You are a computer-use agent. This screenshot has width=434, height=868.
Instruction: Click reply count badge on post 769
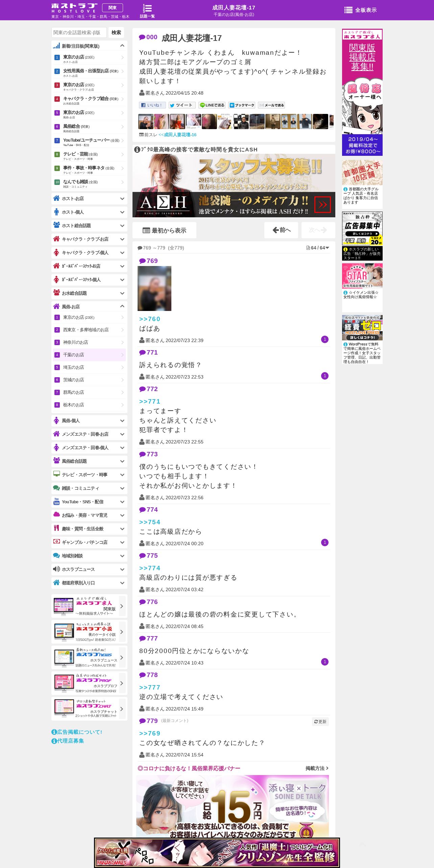325,339
